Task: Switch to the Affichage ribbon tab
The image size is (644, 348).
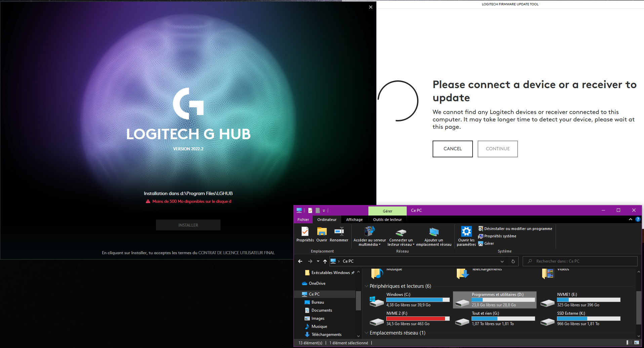Action: point(354,220)
